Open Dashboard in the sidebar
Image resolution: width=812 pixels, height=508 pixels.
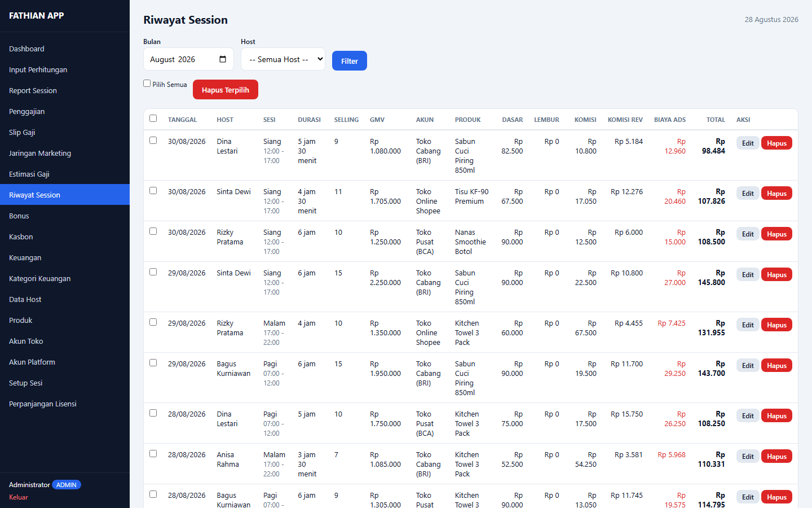[65, 49]
